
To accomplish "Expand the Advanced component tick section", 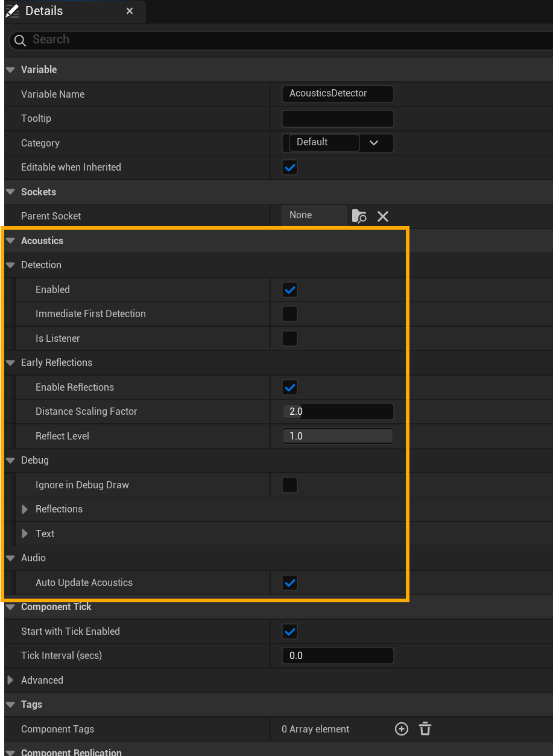I will click(10, 680).
